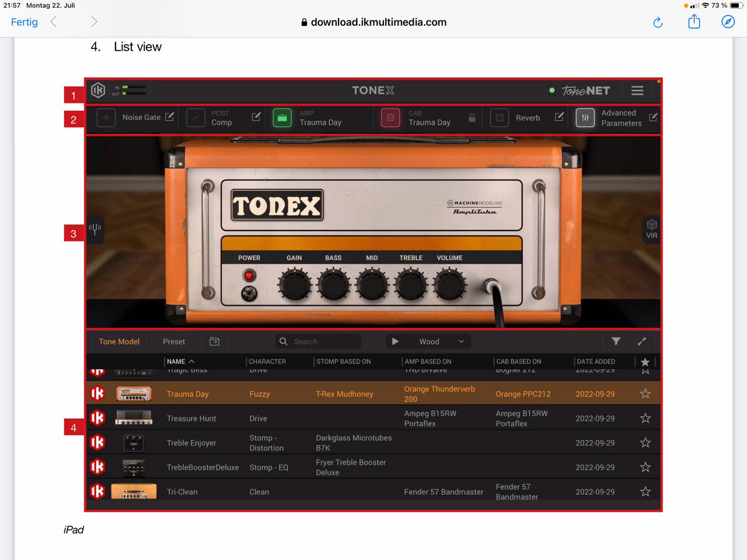Reload the page
747x560 pixels.
658,22
